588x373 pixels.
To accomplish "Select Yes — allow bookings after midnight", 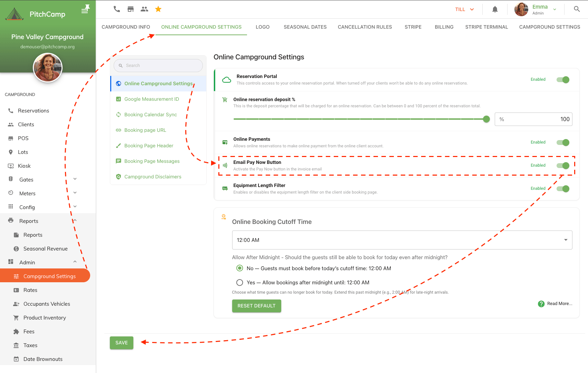I will point(239,282).
